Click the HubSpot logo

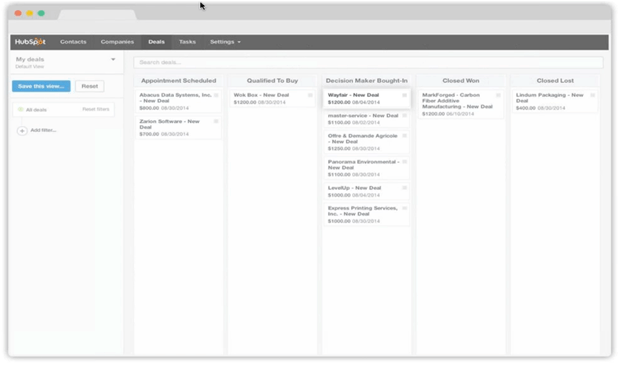[30, 42]
